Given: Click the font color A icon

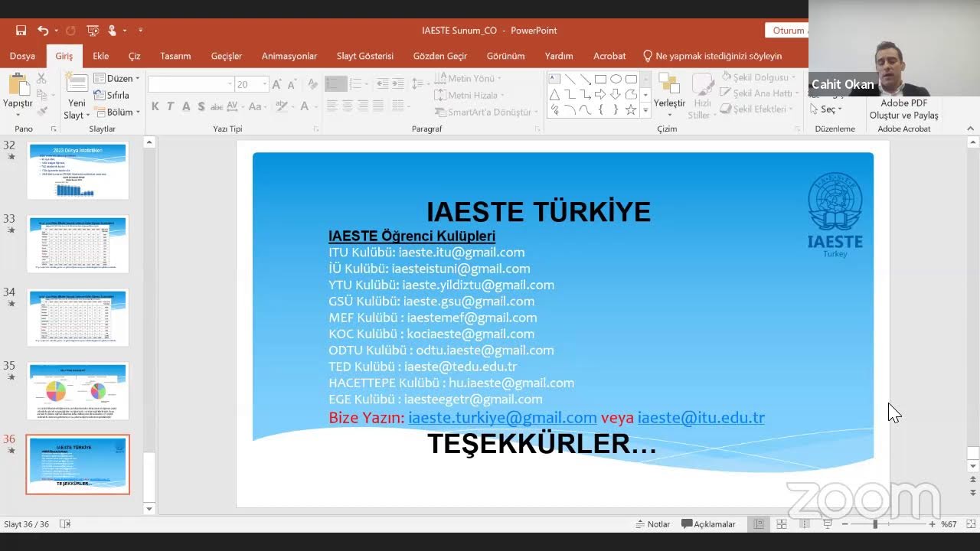Looking at the screenshot, I should pyautogui.click(x=305, y=106).
